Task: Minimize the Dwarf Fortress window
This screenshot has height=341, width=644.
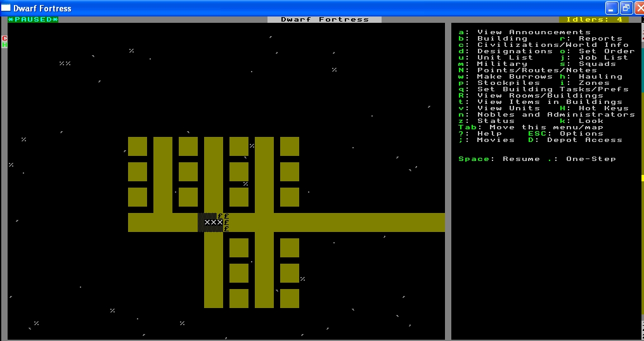Action: (x=612, y=8)
